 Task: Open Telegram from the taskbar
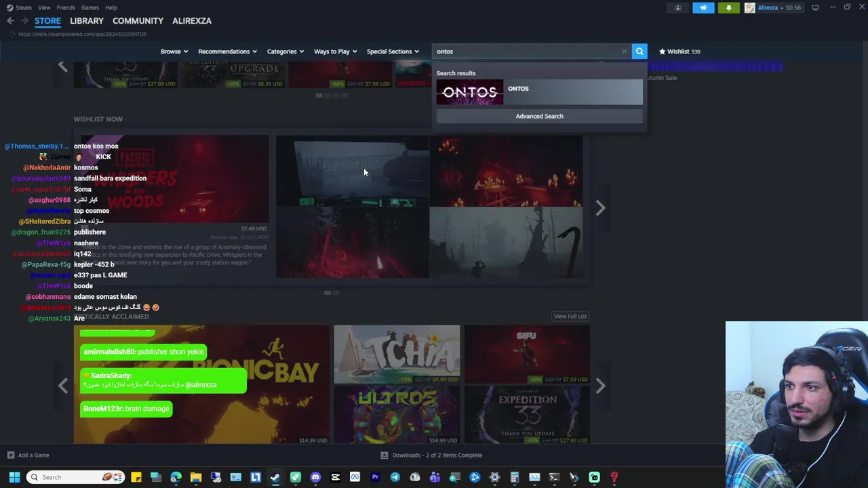point(395,477)
